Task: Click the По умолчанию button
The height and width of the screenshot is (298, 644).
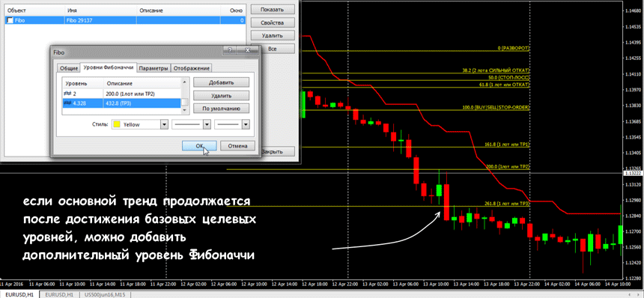Action: [222, 109]
